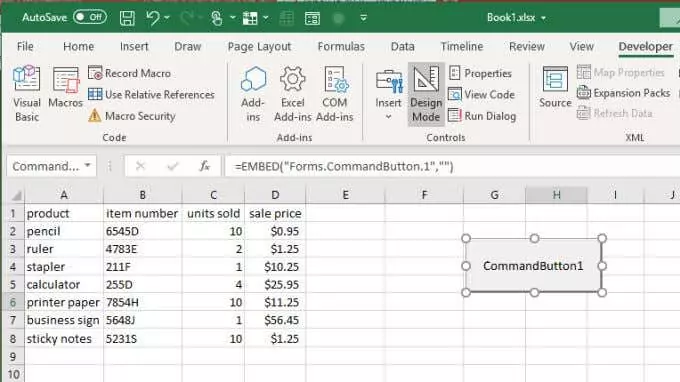Image resolution: width=680 pixels, height=382 pixels.
Task: Click the CommandButton1 control
Action: 533,266
